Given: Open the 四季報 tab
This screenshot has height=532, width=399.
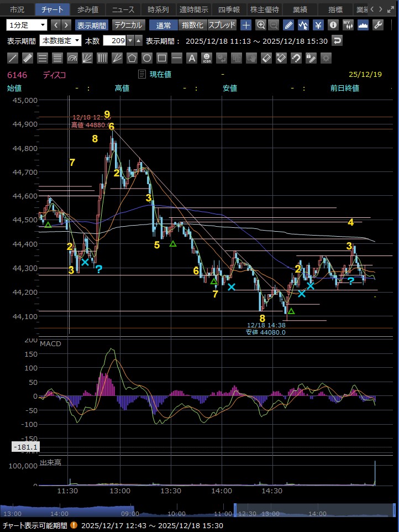Looking at the screenshot, I should (229, 9).
